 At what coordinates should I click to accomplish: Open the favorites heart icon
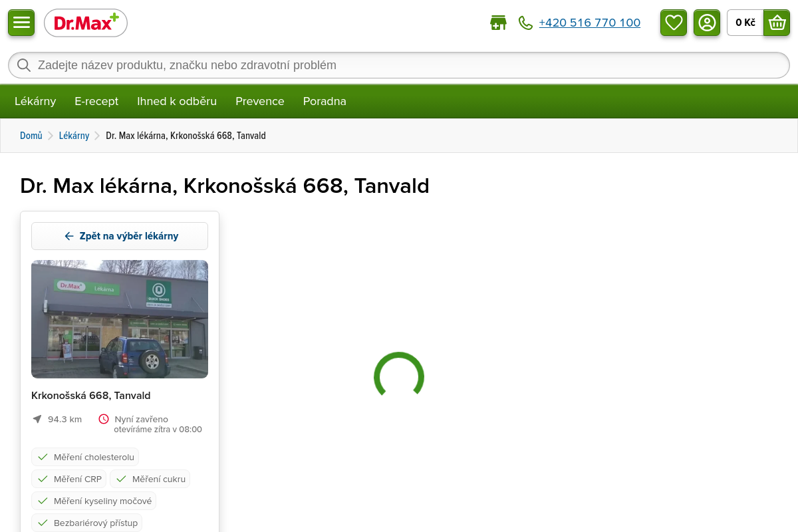point(674,23)
